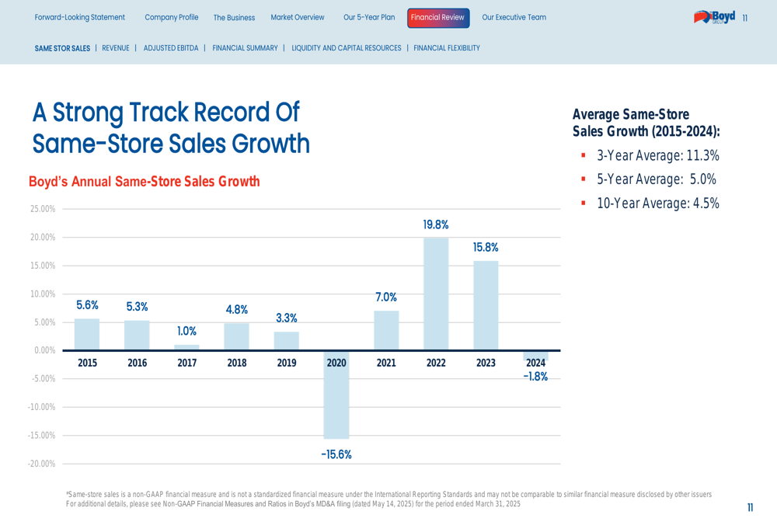Open LIQUIDITY AND CAPITAL RESOURCES subsection

pos(347,48)
